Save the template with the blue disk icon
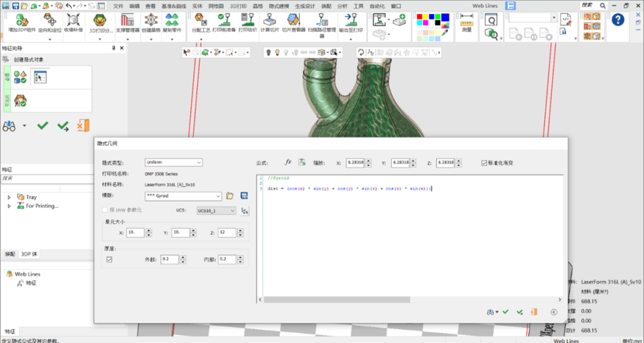Screen dimensions: 644x343 point(244,196)
